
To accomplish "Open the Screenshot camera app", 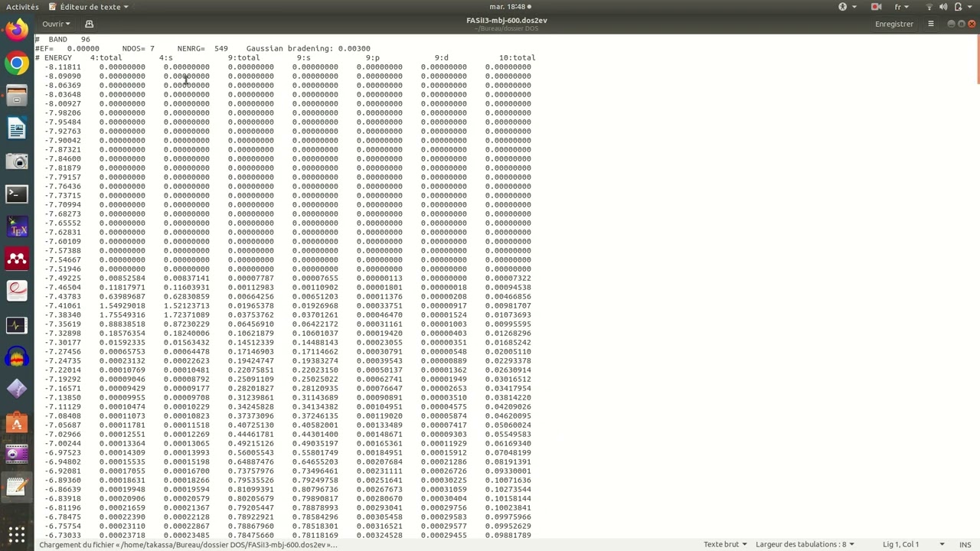I will click(x=17, y=161).
